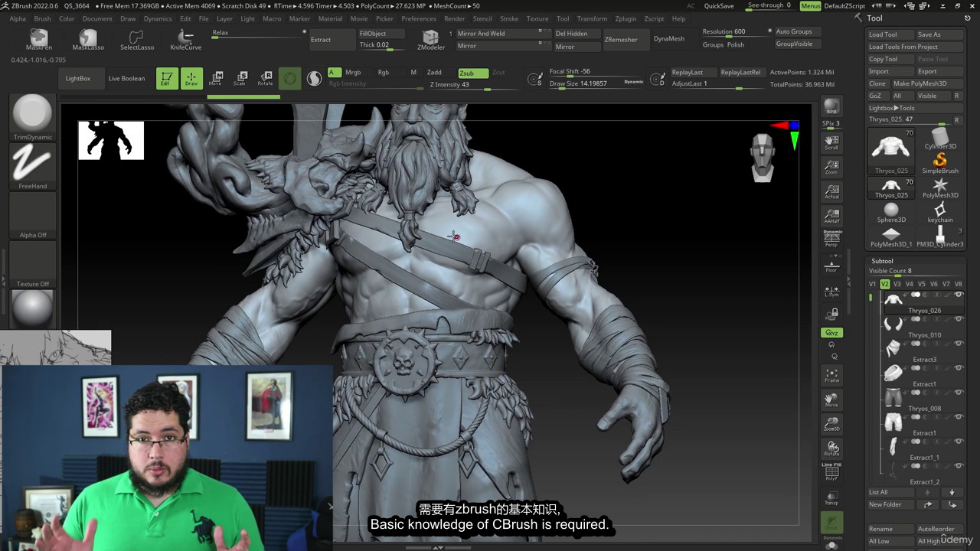This screenshot has width=980, height=551.
Task: Collapse the Subtool section header
Action: [x=882, y=261]
